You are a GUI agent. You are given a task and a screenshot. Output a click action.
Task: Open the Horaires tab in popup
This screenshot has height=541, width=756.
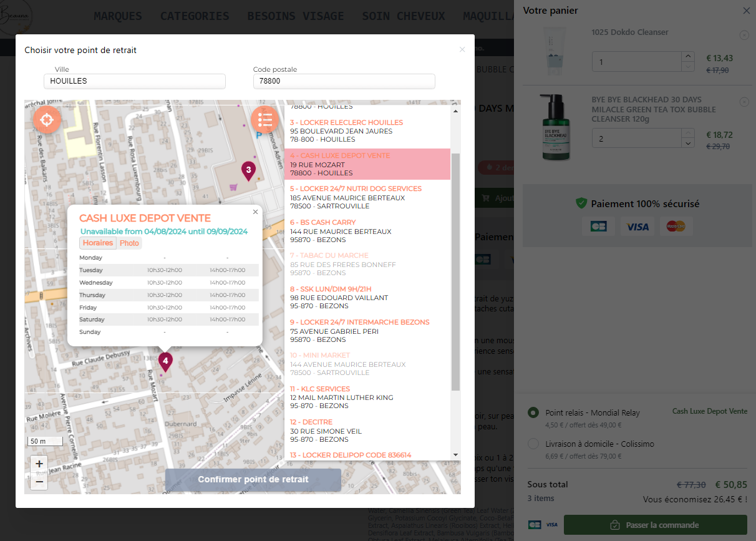click(x=98, y=243)
